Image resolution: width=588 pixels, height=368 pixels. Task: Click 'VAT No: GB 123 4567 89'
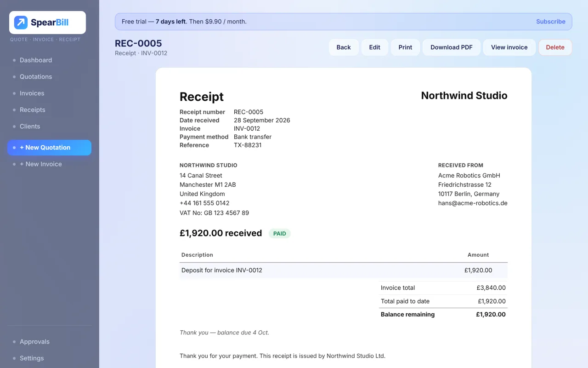click(214, 213)
